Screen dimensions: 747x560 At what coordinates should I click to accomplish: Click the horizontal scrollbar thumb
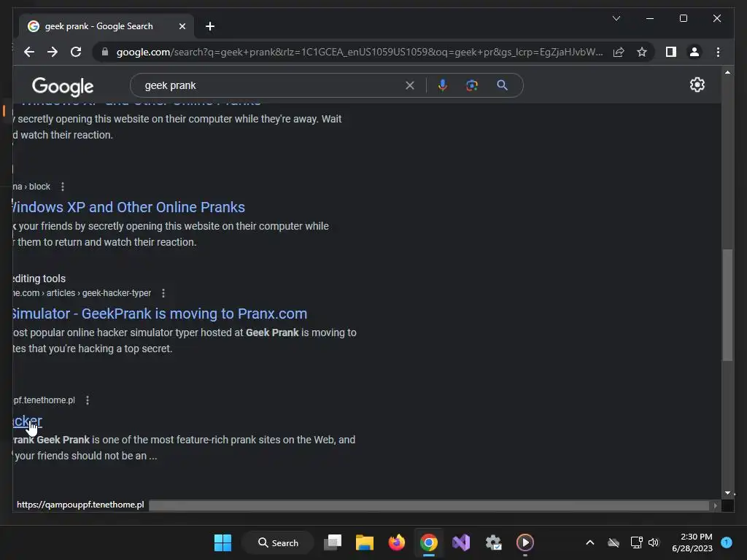[429, 505]
